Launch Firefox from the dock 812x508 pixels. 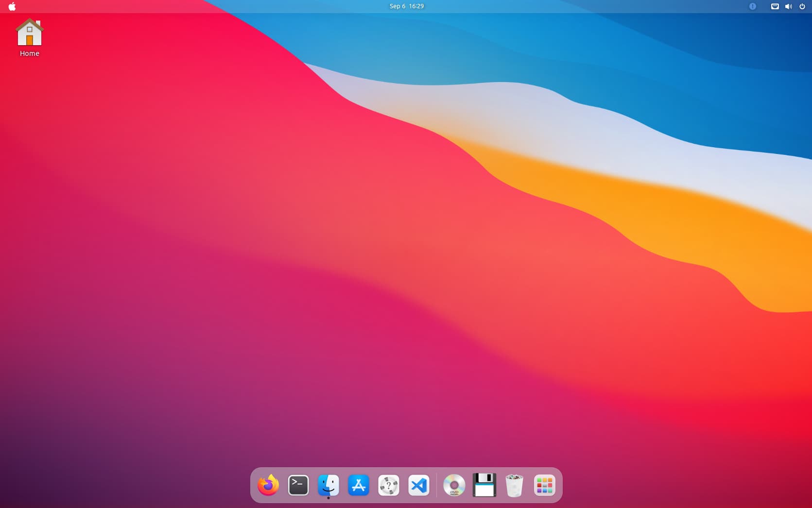tap(268, 485)
